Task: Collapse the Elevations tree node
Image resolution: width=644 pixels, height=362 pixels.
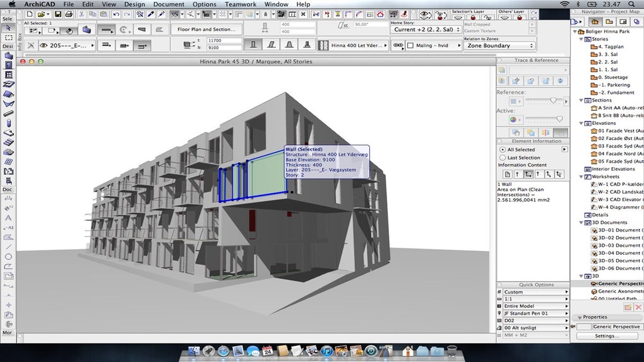Action: tap(581, 123)
